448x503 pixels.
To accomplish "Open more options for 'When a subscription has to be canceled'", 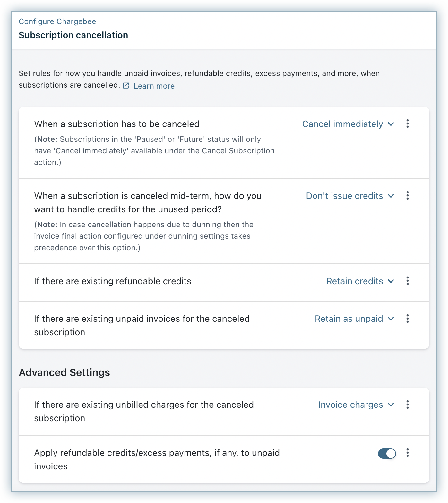I will point(407,124).
